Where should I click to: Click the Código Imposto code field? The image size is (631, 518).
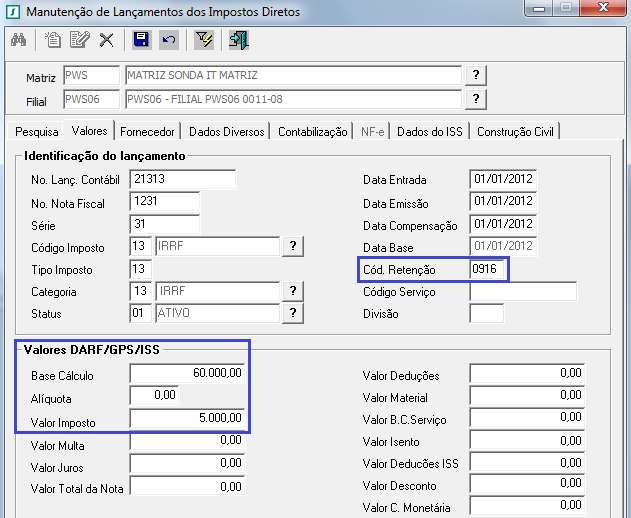pyautogui.click(x=140, y=246)
